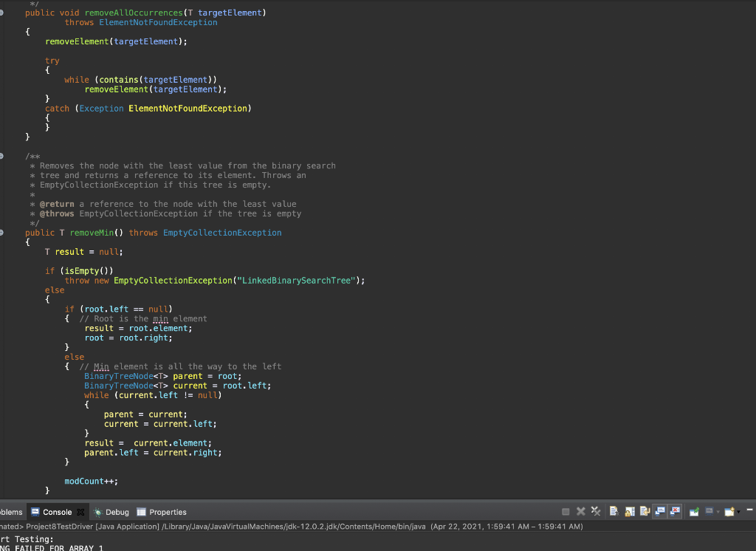This screenshot has width=756, height=551.
Task: Collapse the removeMin Javadoc comment fold marker
Action: (1, 156)
